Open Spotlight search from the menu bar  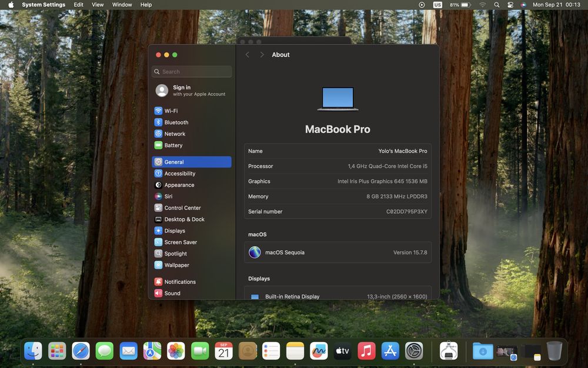click(496, 5)
